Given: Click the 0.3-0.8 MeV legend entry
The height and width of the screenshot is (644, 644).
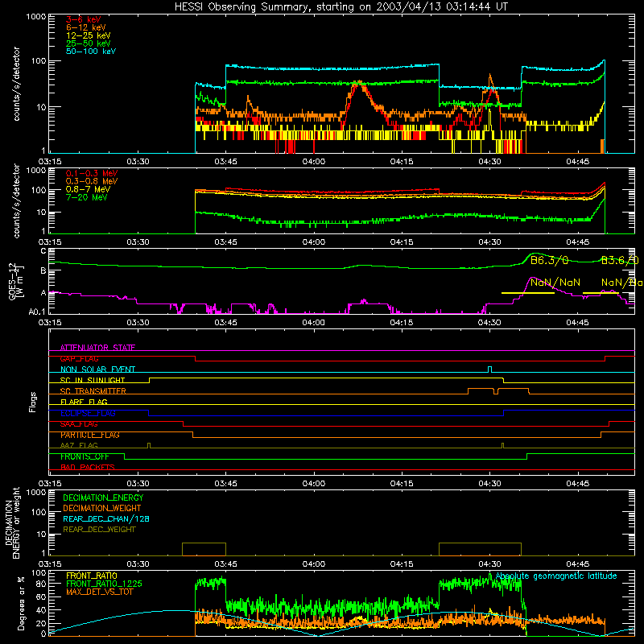Looking at the screenshot, I should pos(92,181).
